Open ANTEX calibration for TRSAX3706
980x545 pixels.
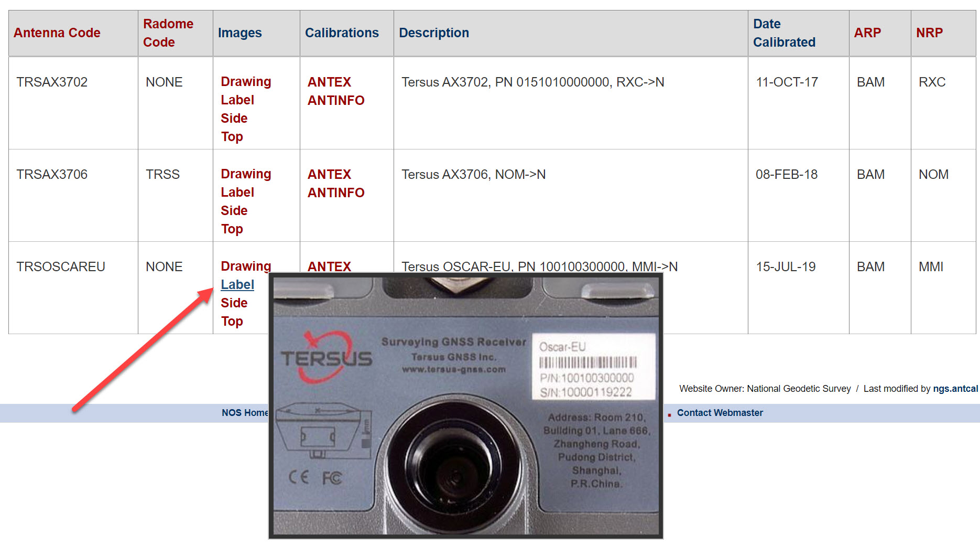tap(329, 175)
